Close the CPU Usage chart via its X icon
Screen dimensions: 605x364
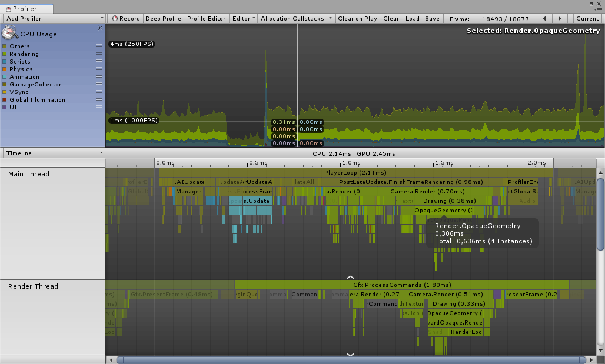(x=100, y=28)
